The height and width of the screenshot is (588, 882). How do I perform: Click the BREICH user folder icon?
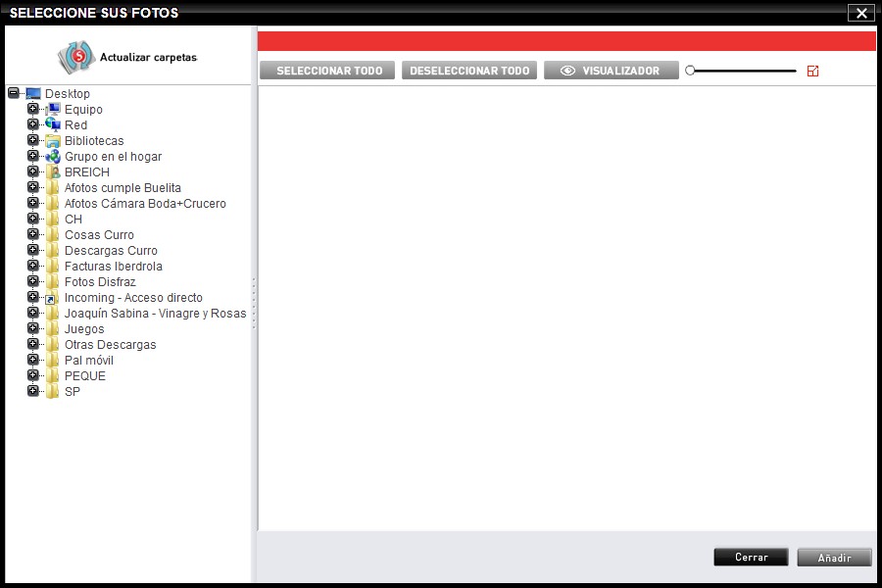click(53, 172)
